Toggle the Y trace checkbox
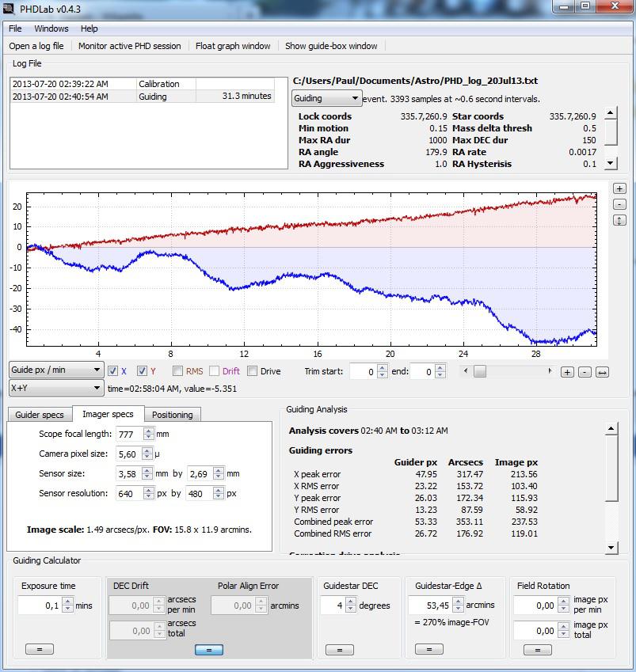Image resolution: width=636 pixels, height=672 pixels. (142, 371)
